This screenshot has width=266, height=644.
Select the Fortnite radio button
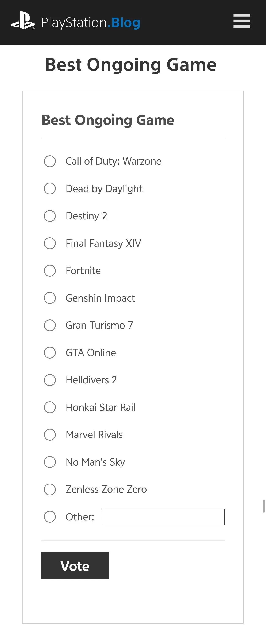pyautogui.click(x=50, y=271)
